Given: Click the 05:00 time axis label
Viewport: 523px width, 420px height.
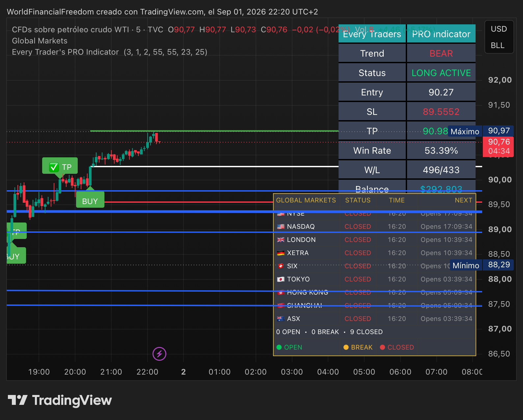Looking at the screenshot, I should (364, 372).
